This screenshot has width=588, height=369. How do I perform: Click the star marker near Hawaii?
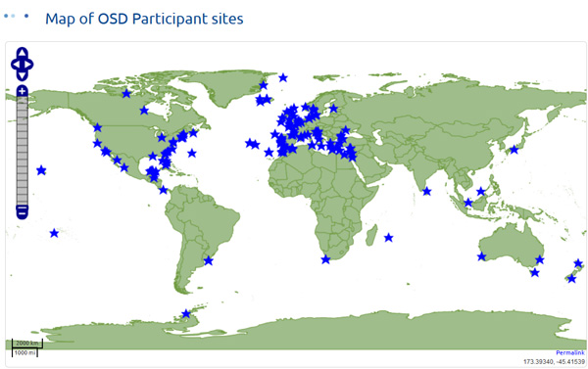tap(41, 170)
